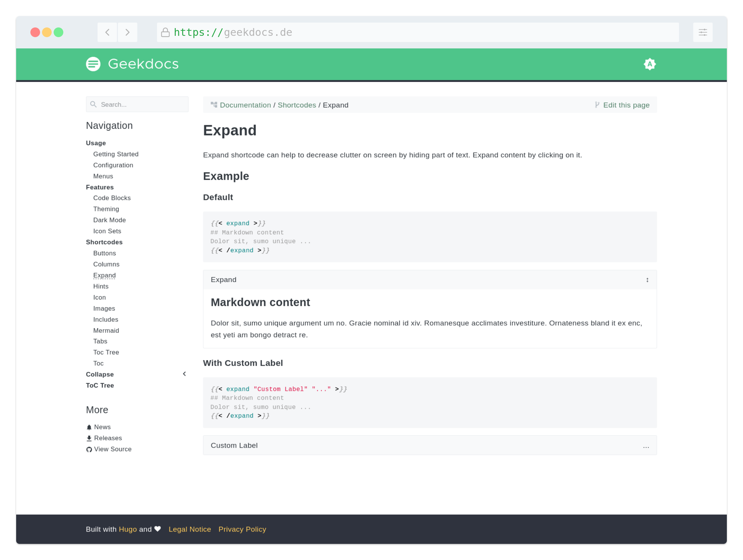Open Getting Started page
The width and height of the screenshot is (743, 560).
point(116,154)
